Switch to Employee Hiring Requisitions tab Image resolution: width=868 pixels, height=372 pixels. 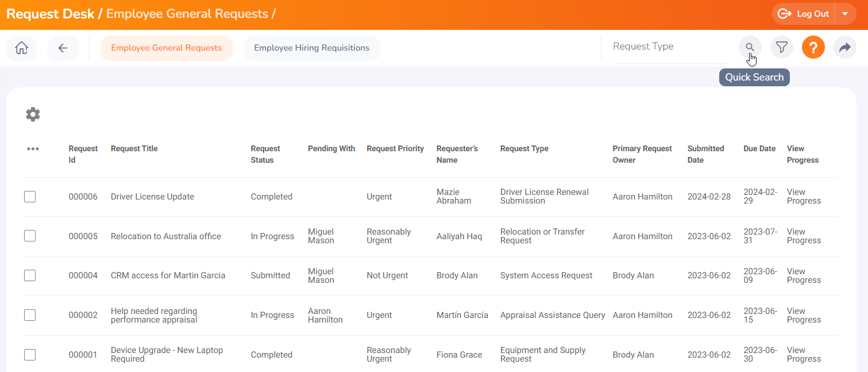tap(311, 48)
